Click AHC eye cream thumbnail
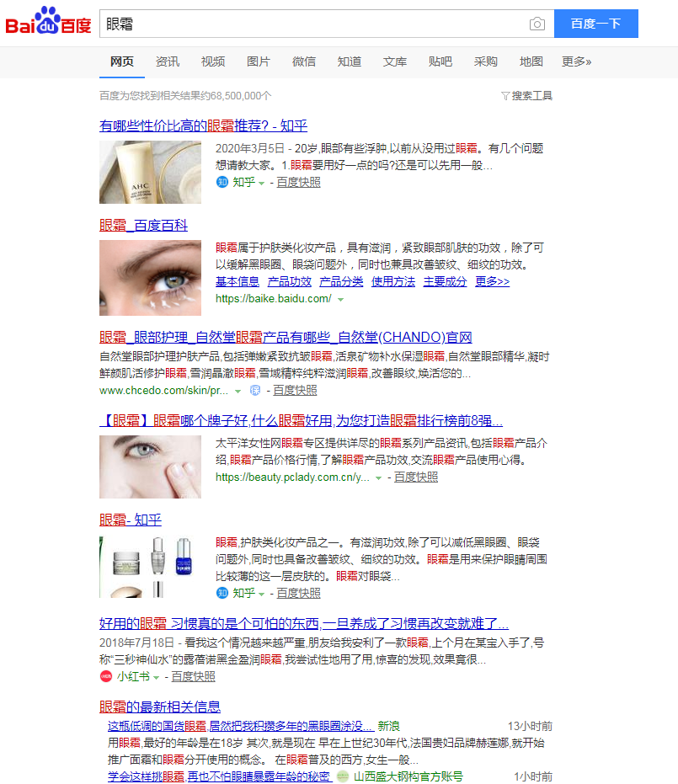 (151, 172)
